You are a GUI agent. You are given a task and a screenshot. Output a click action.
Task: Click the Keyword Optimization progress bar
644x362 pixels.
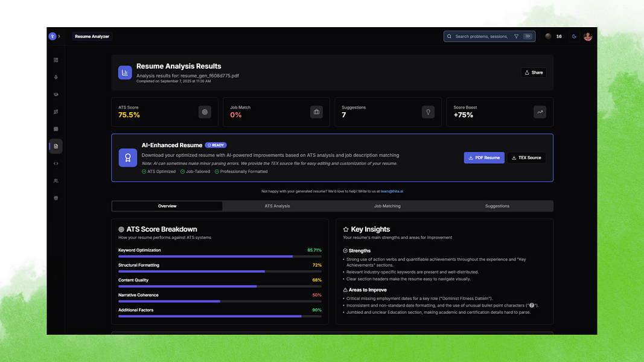pyautogui.click(x=220, y=256)
